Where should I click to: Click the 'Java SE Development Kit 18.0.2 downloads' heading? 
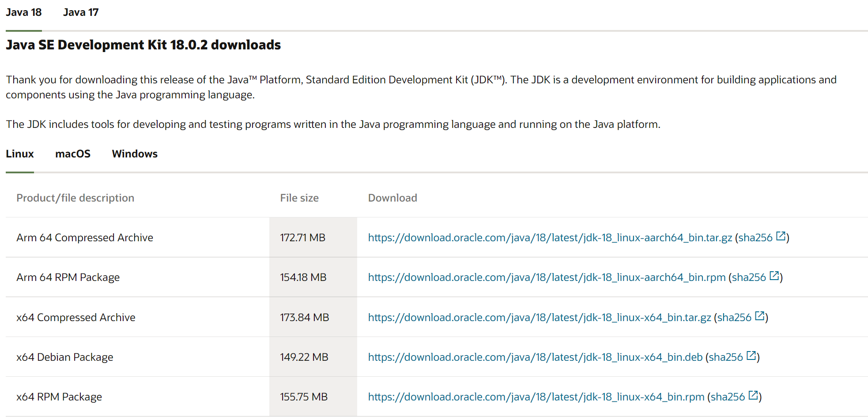pos(143,45)
